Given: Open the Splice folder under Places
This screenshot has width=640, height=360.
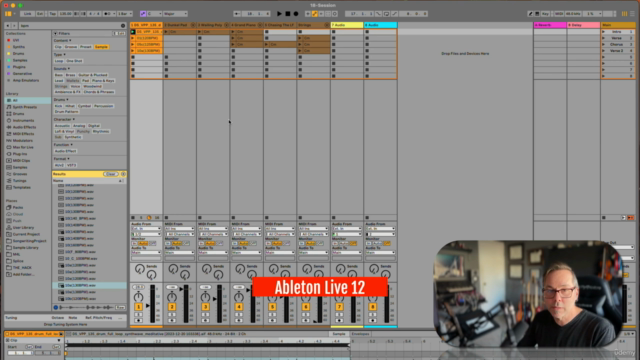Looking at the screenshot, I should [18, 261].
